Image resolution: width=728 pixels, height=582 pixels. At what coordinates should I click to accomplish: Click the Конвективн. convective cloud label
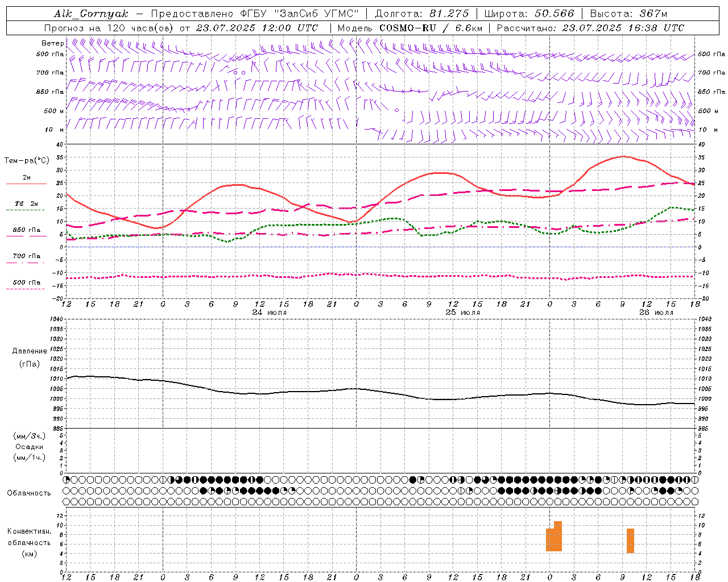point(30,531)
